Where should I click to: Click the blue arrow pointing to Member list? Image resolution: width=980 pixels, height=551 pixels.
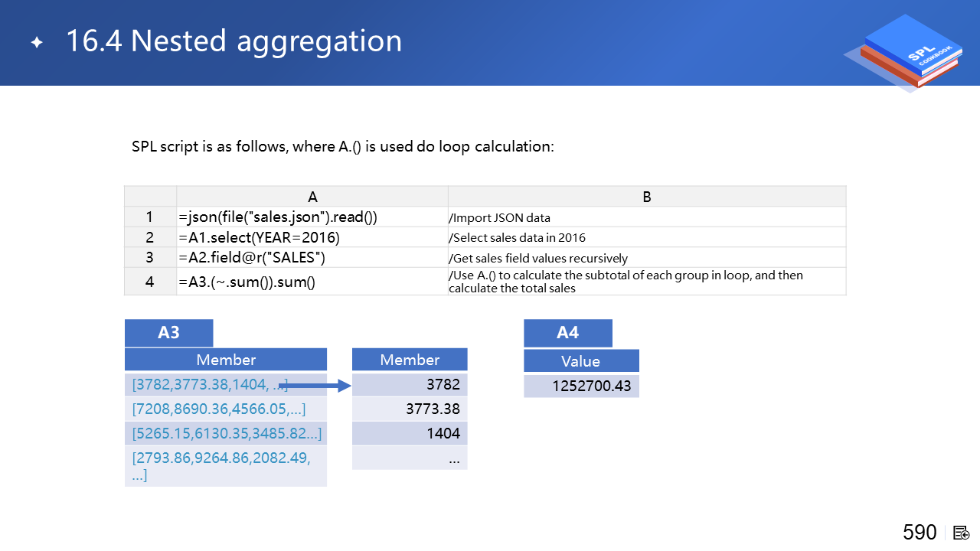coord(315,386)
